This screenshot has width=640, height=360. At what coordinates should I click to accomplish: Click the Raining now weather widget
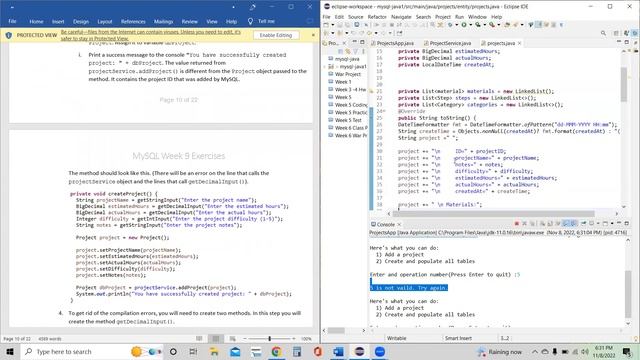(x=500, y=351)
